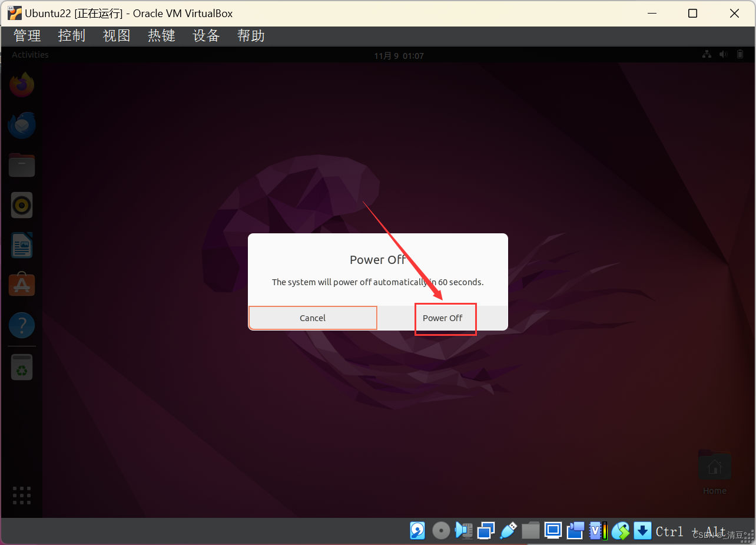Click CPU virtualization V status icon
Image resolution: width=756 pixels, height=545 pixels.
(x=598, y=531)
